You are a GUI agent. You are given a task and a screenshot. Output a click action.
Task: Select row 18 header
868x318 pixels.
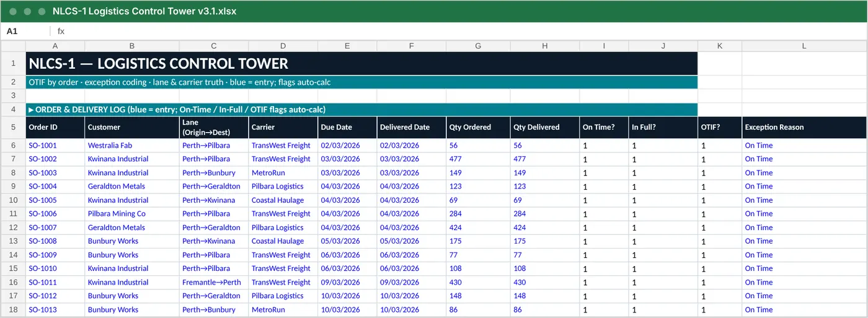click(13, 309)
